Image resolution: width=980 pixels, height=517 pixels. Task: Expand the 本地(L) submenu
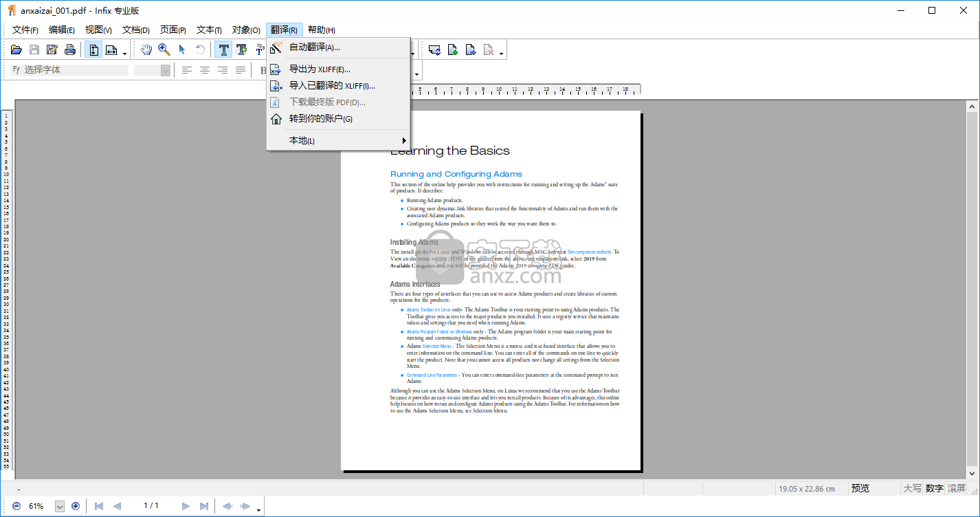tap(338, 140)
